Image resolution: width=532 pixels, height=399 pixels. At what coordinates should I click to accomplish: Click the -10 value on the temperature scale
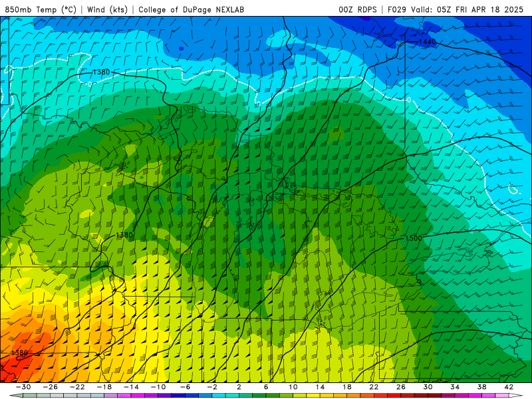click(x=158, y=387)
